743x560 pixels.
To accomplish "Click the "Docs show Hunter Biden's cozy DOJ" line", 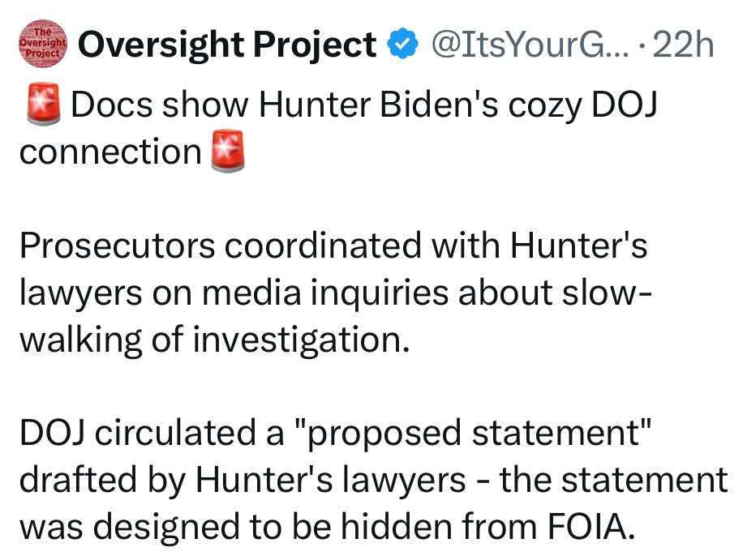I will tap(362, 107).
